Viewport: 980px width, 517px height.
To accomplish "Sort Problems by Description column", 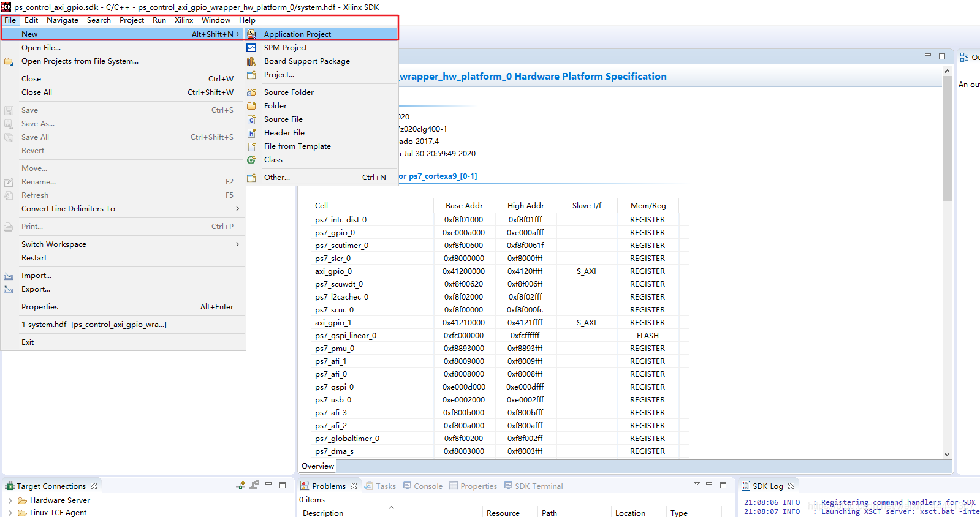I will pyautogui.click(x=392, y=513).
